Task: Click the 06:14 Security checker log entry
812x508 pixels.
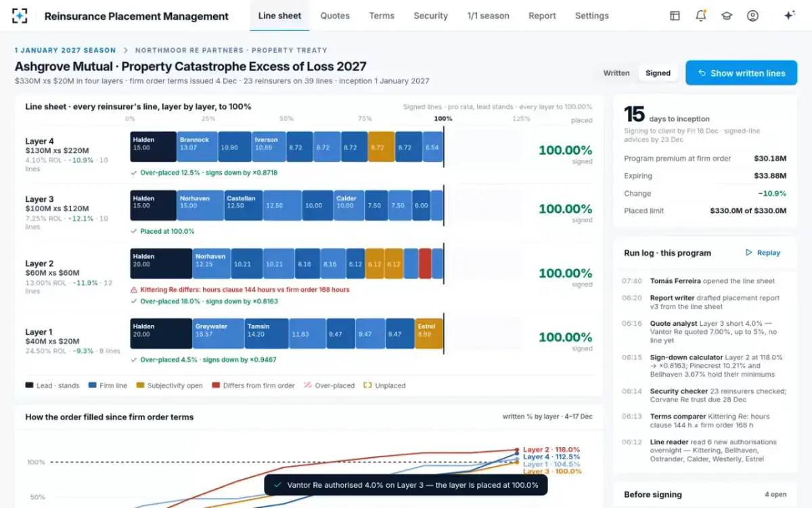Action: pos(704,396)
